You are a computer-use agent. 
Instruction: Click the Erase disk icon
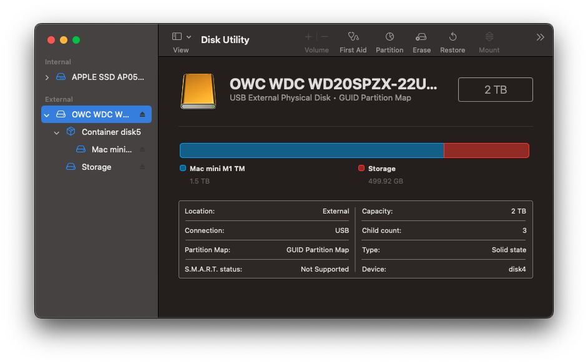421,37
